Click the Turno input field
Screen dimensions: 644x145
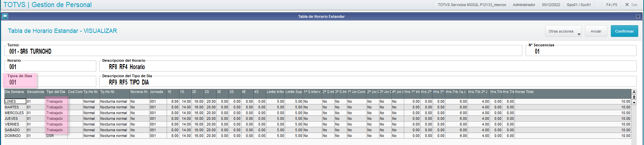point(263,51)
